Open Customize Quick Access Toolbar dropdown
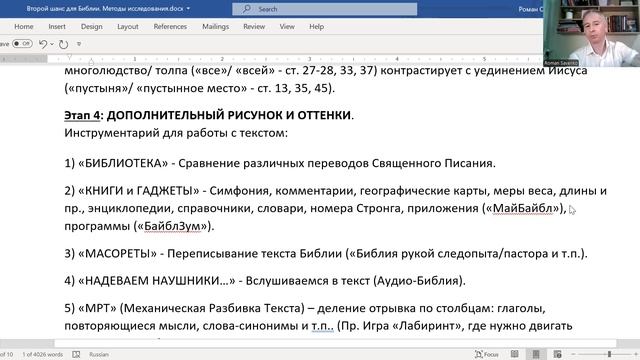 (79, 44)
